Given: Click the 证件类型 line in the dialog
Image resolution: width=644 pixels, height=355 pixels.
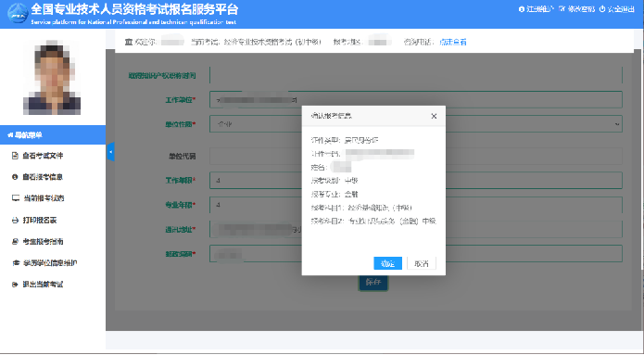Looking at the screenshot, I should pyautogui.click(x=345, y=140).
